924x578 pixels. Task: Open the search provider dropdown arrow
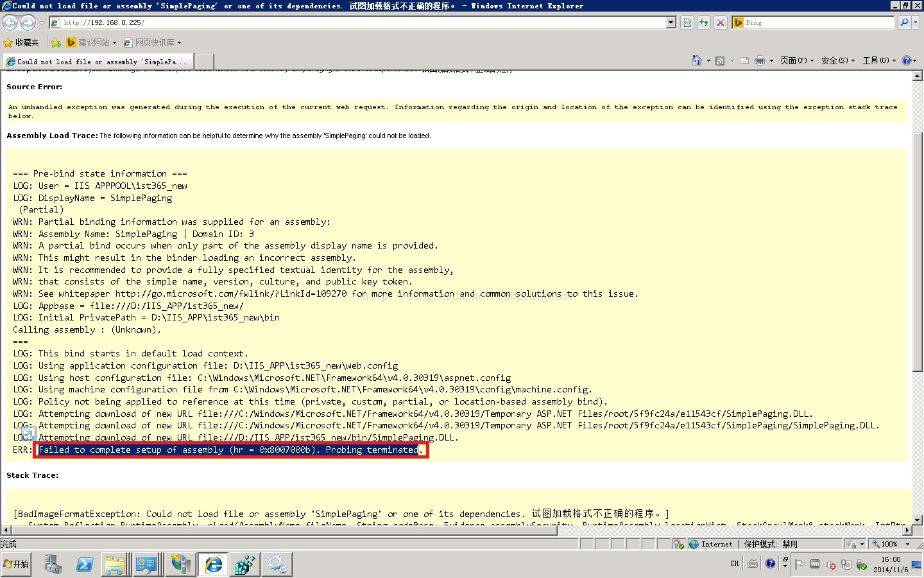(916, 22)
